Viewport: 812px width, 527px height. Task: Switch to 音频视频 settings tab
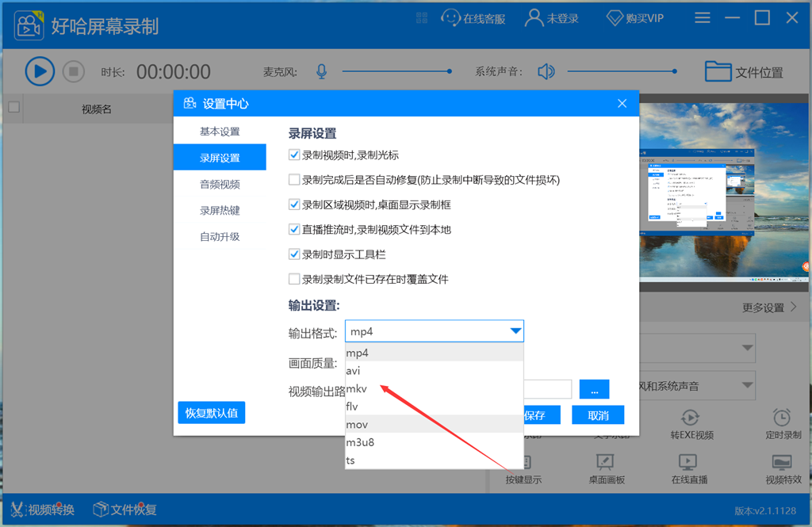[x=220, y=185]
